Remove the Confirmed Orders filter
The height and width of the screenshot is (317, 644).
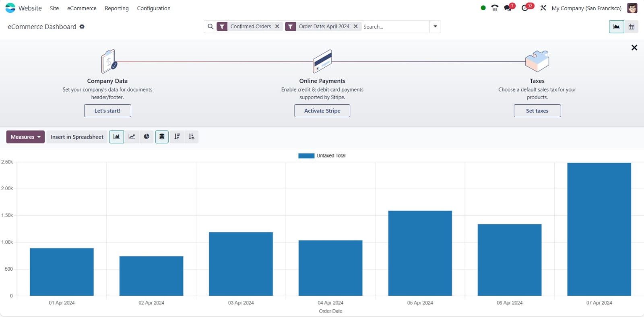pos(277,27)
